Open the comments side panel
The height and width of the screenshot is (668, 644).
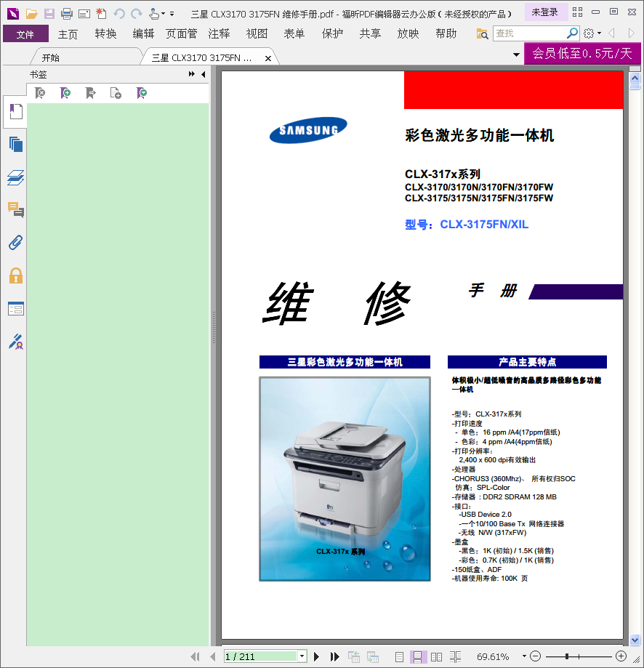tap(16, 210)
